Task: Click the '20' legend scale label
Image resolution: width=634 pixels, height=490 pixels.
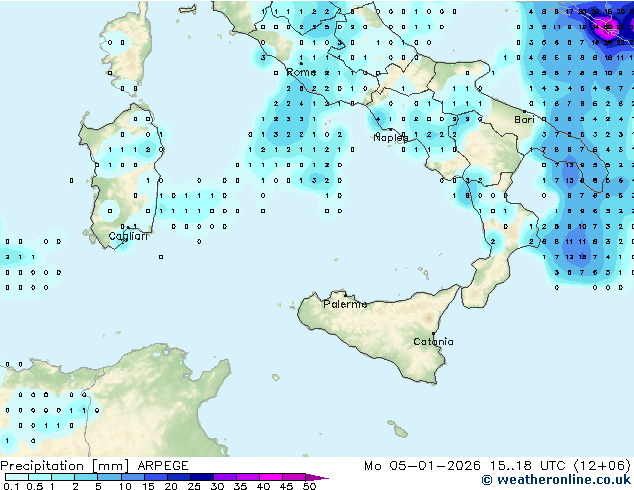Action: tap(171, 486)
